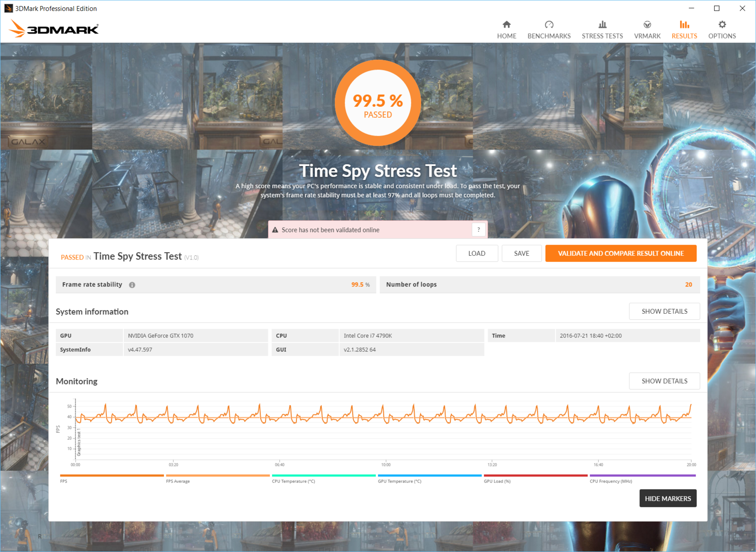Screen dimensions: 756x552
Task: Open the VRMark icon
Action: click(647, 24)
